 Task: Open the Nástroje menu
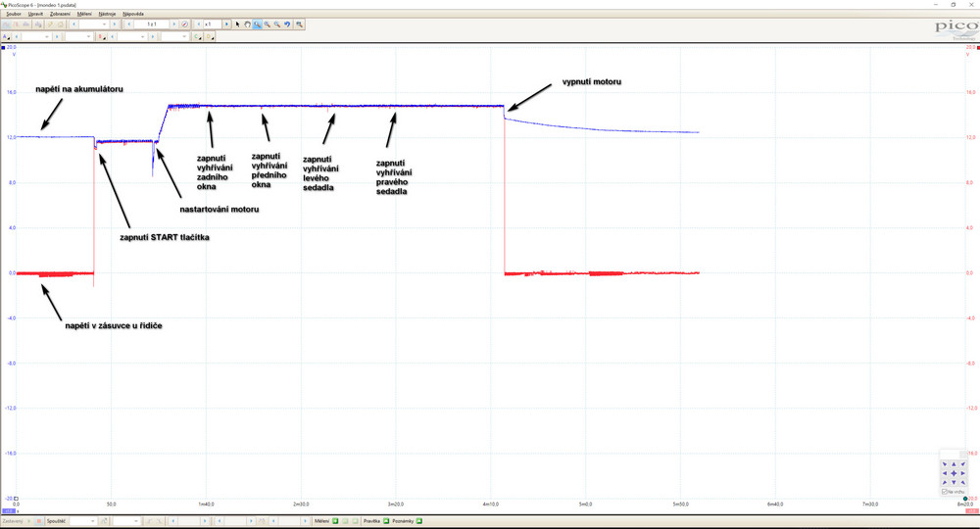(107, 14)
